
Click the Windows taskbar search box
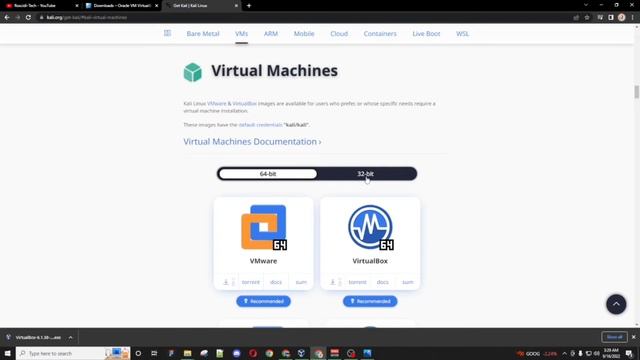[73, 353]
